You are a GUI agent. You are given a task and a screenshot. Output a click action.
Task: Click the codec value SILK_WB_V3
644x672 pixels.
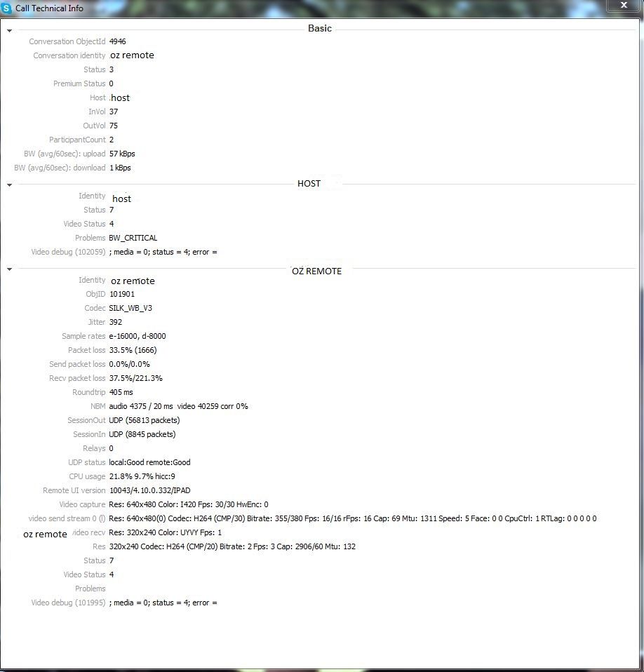click(130, 308)
